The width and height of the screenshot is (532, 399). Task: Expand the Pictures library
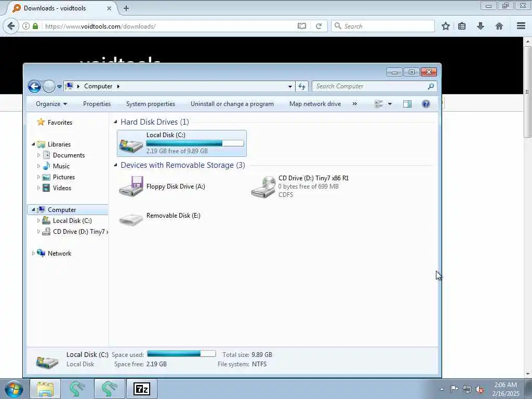click(38, 177)
